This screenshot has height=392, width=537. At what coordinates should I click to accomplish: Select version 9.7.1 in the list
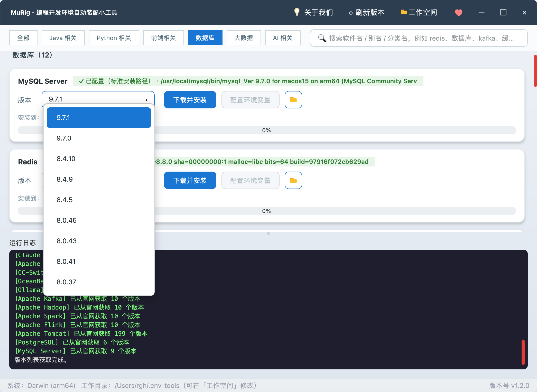(99, 118)
